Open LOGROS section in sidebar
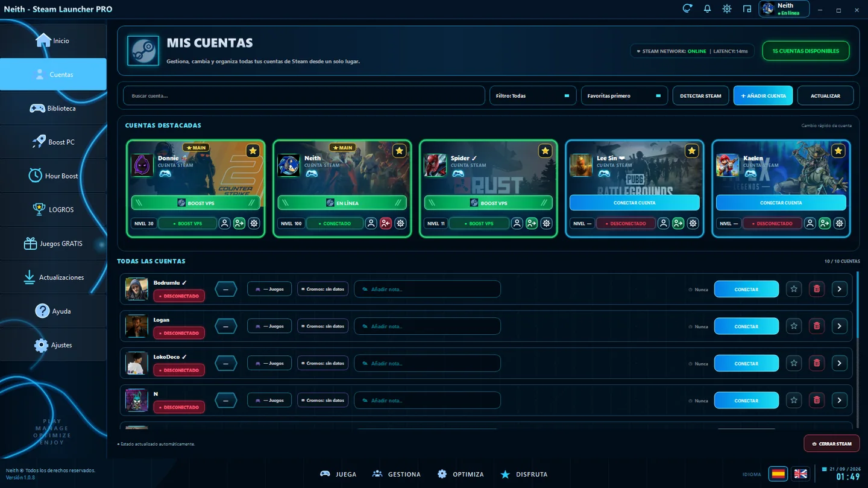868x488 pixels. (x=53, y=209)
